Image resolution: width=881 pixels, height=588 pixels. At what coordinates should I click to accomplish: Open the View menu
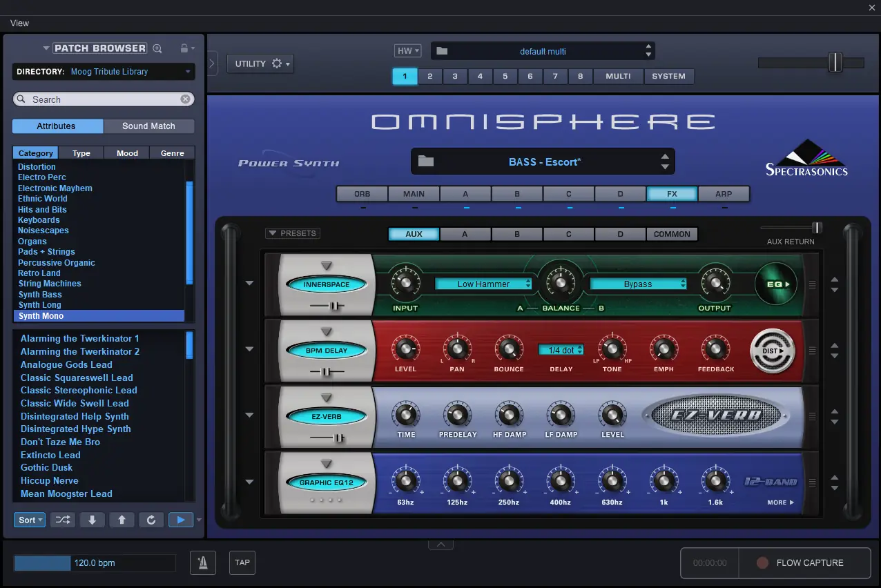coord(19,23)
